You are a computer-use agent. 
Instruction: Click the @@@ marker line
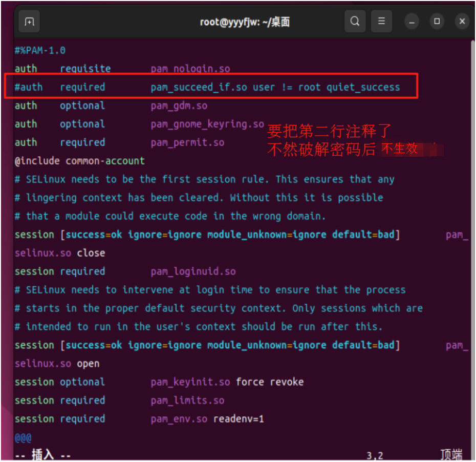pos(23,438)
